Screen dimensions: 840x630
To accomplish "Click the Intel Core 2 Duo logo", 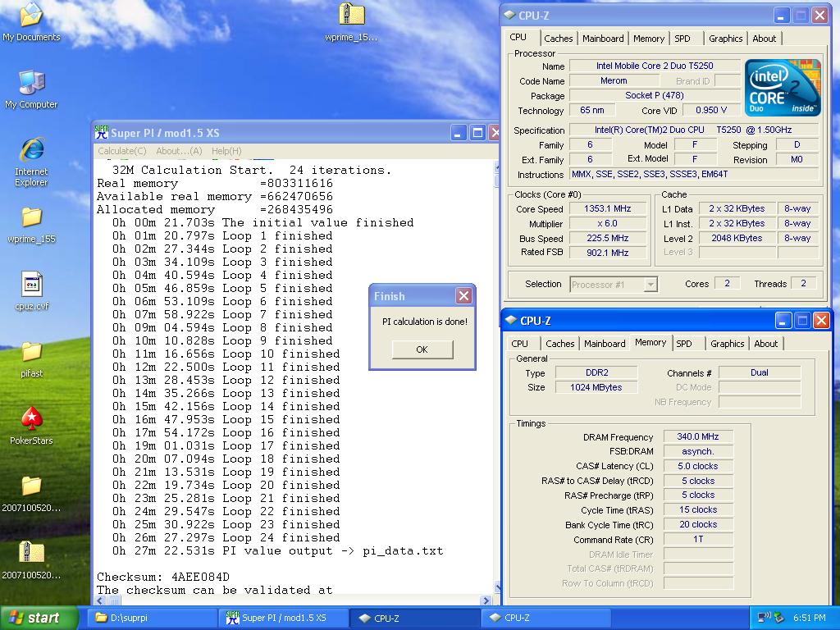I will [x=782, y=88].
